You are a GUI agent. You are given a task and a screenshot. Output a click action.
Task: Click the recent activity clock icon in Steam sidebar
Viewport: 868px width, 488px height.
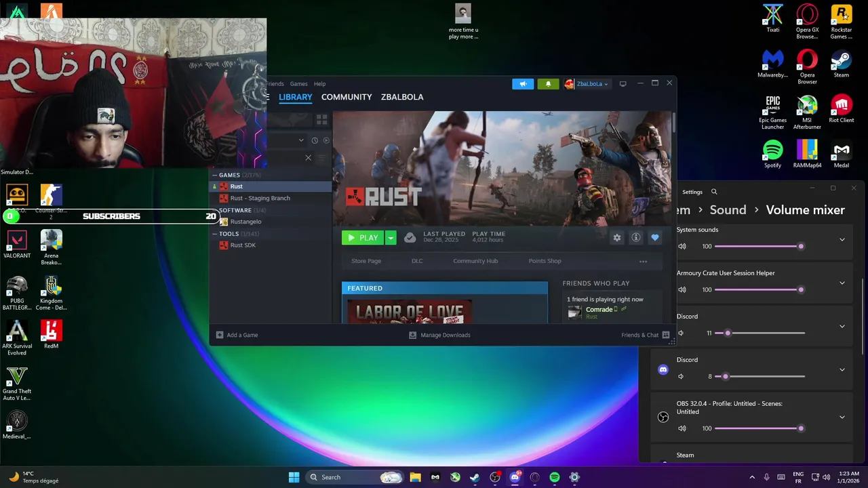tap(315, 140)
